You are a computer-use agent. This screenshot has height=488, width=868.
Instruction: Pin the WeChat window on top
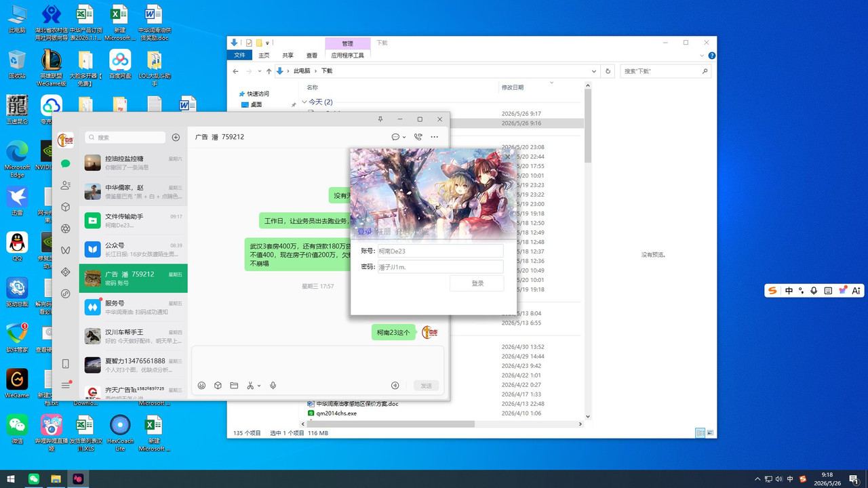coord(380,119)
